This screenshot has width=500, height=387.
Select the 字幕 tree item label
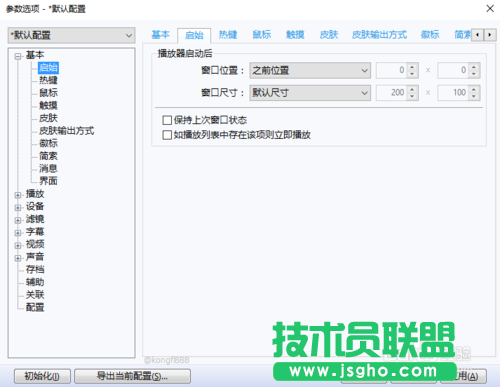click(x=35, y=232)
